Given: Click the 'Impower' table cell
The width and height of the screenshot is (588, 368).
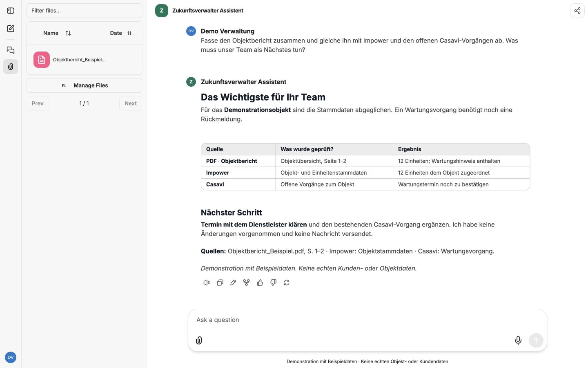Looking at the screenshot, I should pyautogui.click(x=238, y=173).
